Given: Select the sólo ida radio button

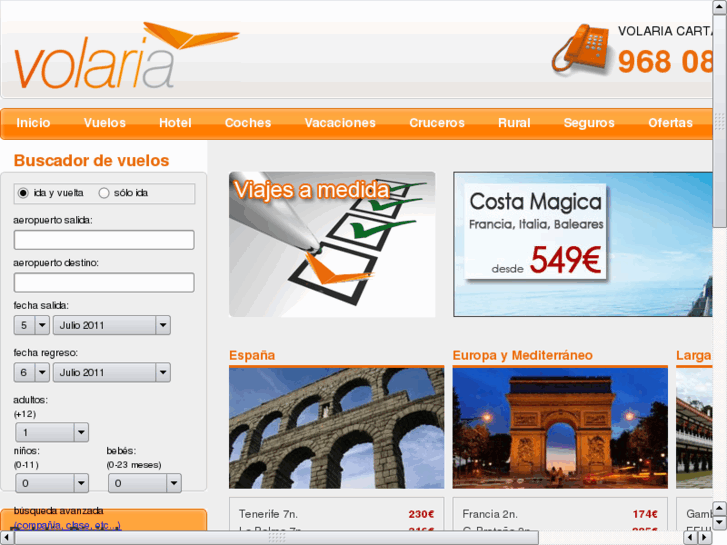Looking at the screenshot, I should pyautogui.click(x=104, y=193).
